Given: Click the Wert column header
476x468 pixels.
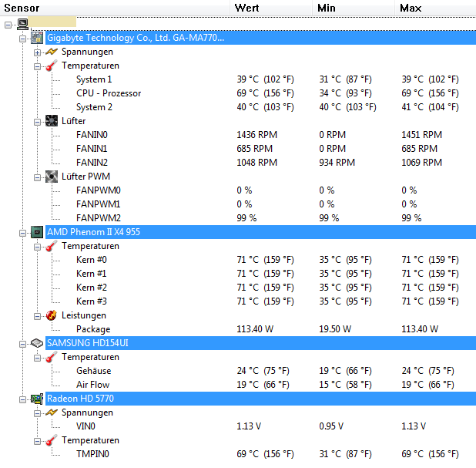Looking at the screenshot, I should coord(271,8).
